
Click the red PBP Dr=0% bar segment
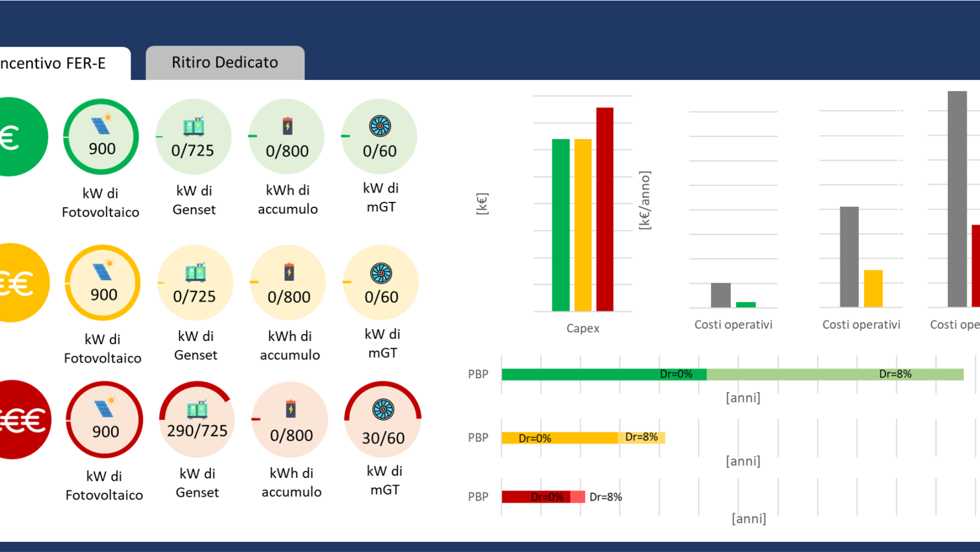point(536,497)
